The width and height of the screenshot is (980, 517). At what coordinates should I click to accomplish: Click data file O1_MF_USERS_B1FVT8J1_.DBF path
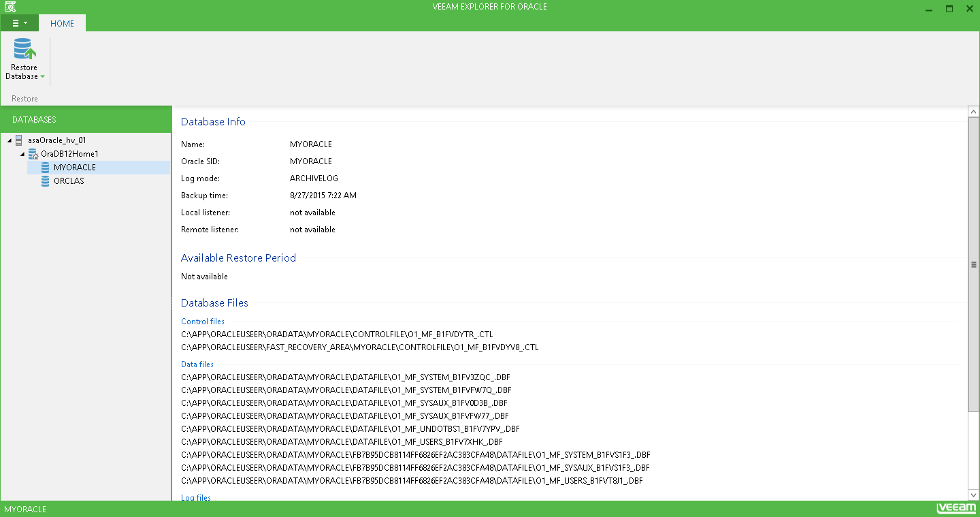[x=412, y=481]
